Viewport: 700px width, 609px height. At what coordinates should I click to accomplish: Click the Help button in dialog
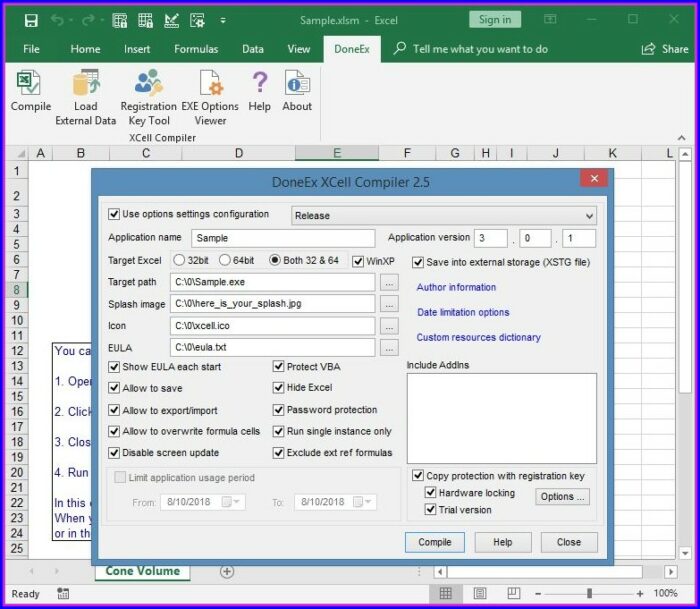(503, 542)
